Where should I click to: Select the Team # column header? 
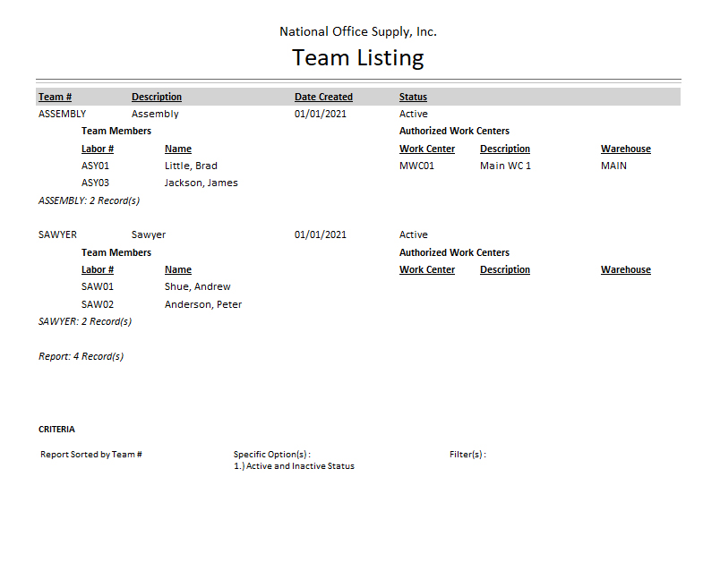[x=55, y=97]
